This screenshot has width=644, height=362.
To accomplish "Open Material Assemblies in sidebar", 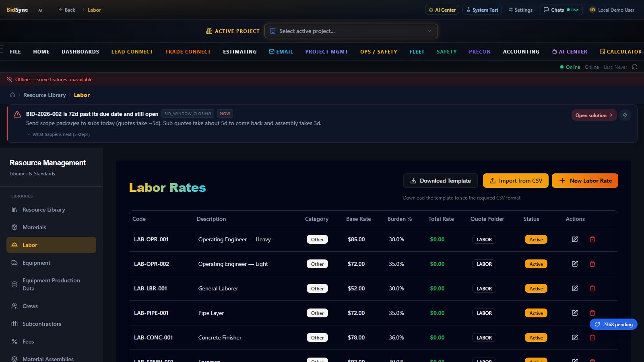I will (51, 359).
